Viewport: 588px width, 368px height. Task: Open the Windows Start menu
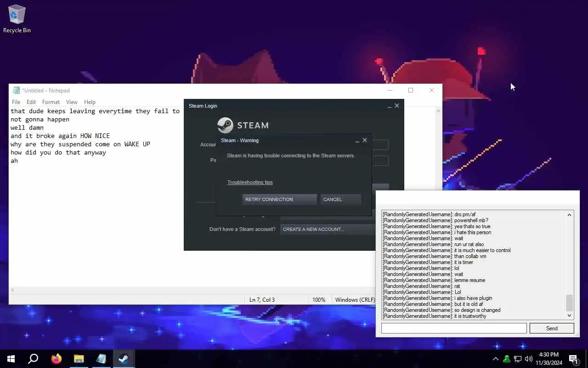(x=11, y=359)
